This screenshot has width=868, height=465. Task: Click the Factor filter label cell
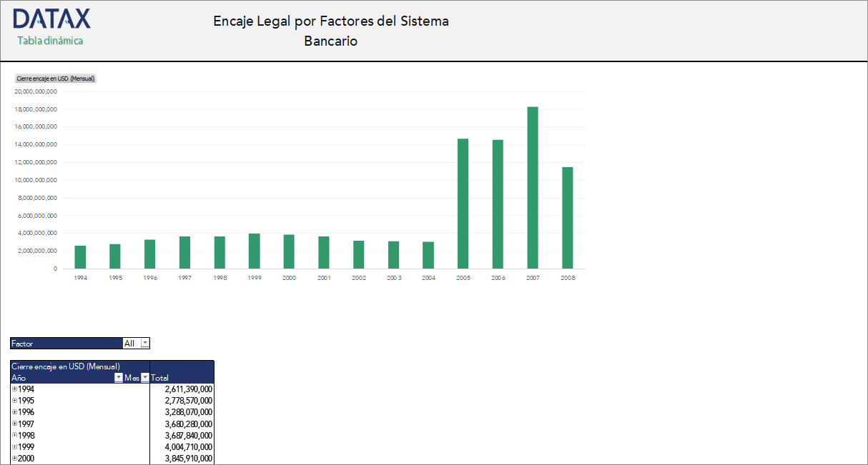click(x=23, y=343)
